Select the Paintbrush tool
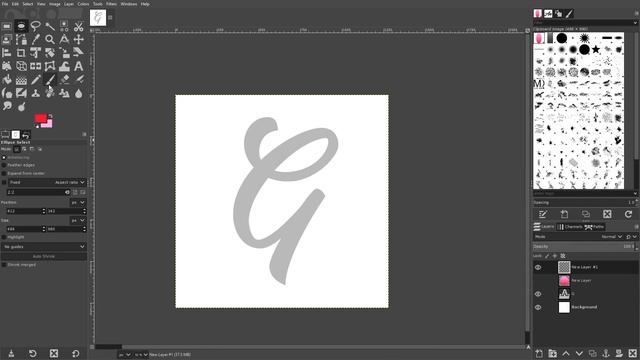Image resolution: width=640 pixels, height=360 pixels. coord(50,80)
